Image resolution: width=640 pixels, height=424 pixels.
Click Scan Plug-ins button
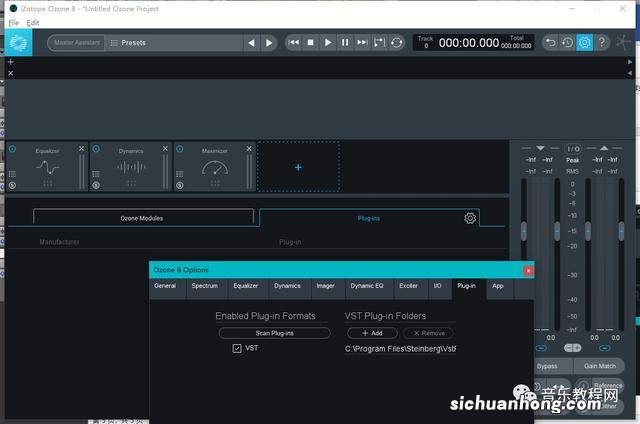point(274,333)
